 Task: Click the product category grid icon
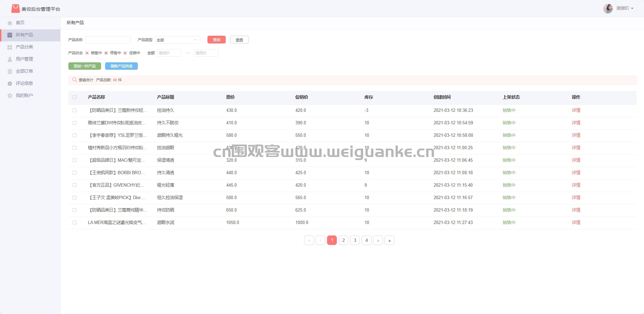pyautogui.click(x=10, y=47)
